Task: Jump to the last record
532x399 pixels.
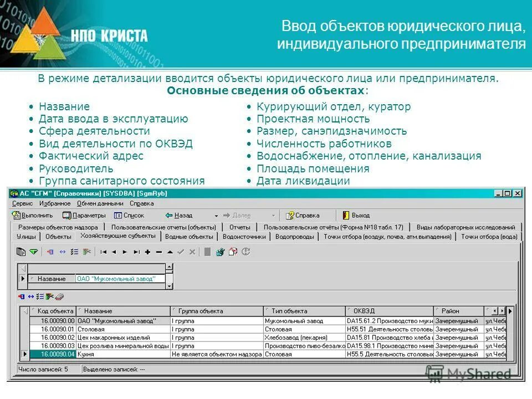Action: coord(136,252)
